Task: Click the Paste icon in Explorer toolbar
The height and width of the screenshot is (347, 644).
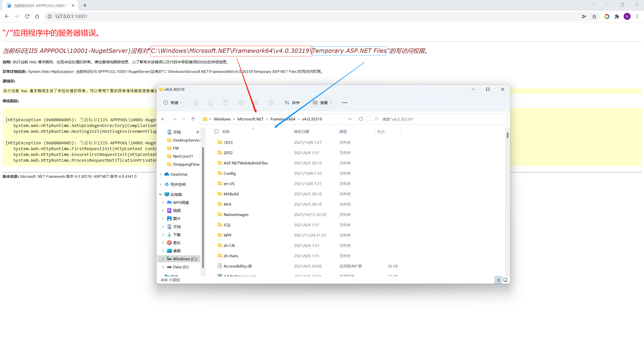Action: point(226,103)
